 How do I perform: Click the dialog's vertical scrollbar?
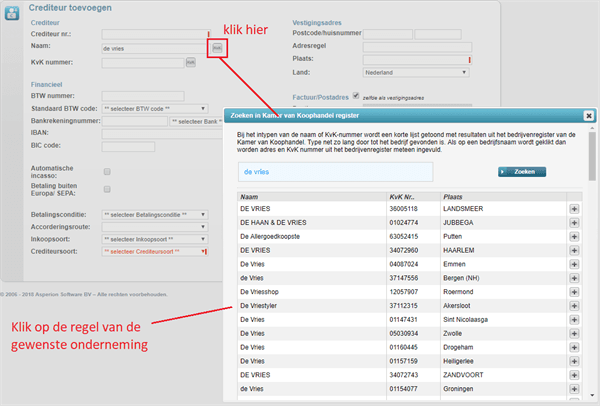coord(592,157)
